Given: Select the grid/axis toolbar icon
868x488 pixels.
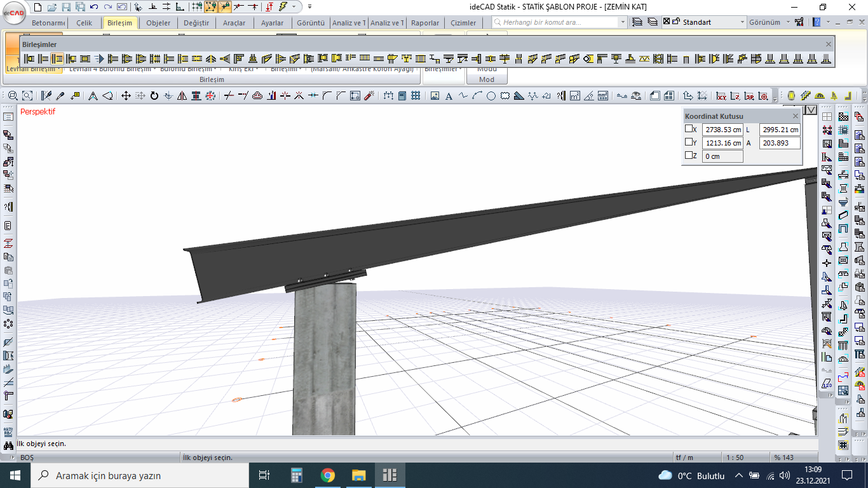Looking at the screenshot, I should click(x=416, y=96).
